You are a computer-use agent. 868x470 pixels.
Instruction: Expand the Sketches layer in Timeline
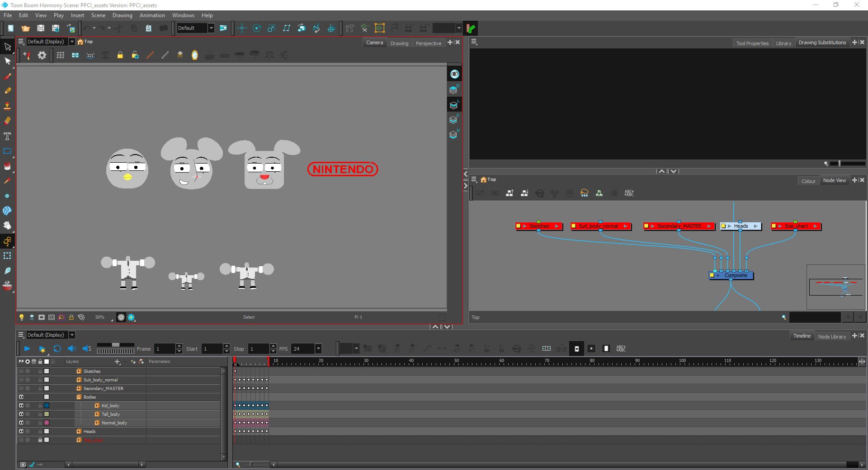(x=79, y=371)
